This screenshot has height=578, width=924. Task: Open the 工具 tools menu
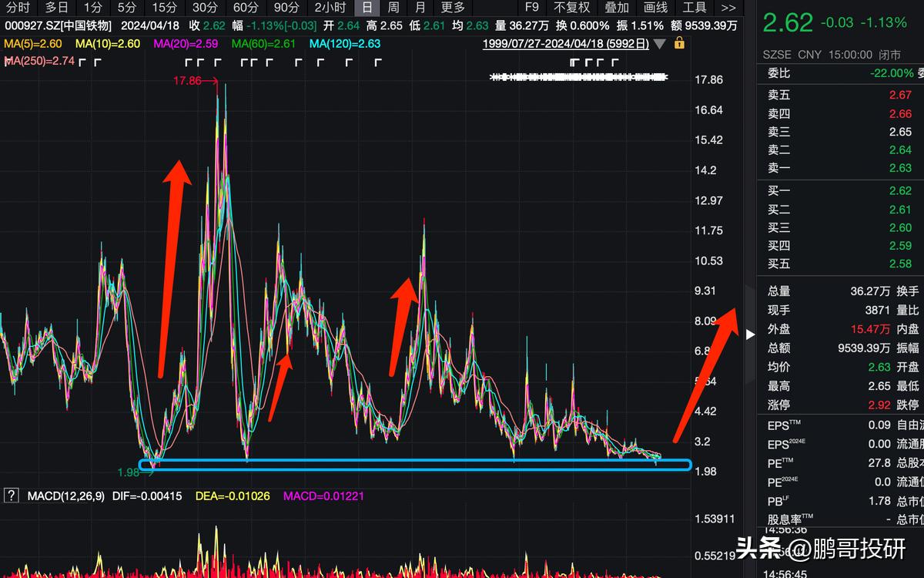pyautogui.click(x=695, y=8)
